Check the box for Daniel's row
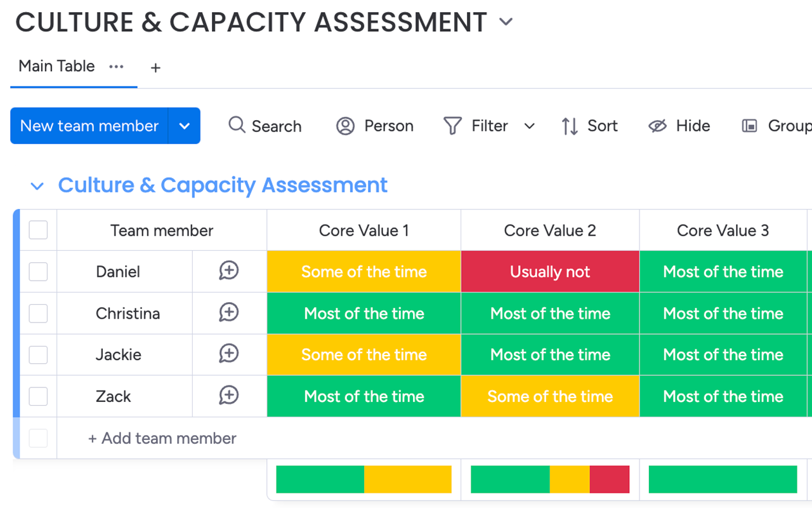Screen dimensions: 812x508 pyautogui.click(x=38, y=271)
